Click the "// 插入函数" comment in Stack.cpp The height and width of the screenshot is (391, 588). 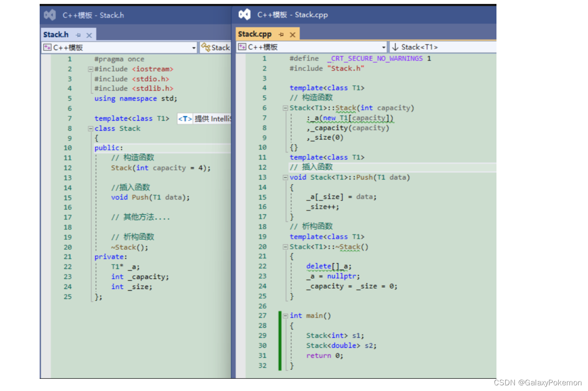tap(311, 167)
